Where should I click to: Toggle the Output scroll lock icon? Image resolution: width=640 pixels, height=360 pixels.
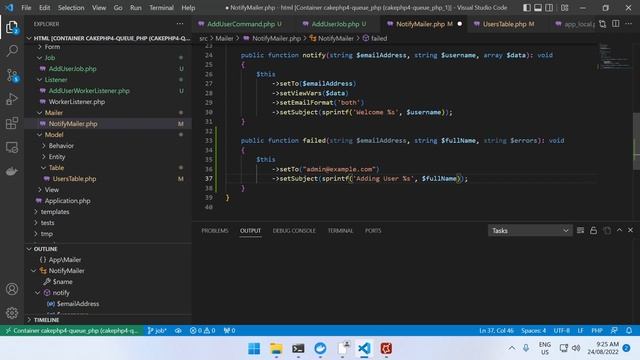point(593,231)
